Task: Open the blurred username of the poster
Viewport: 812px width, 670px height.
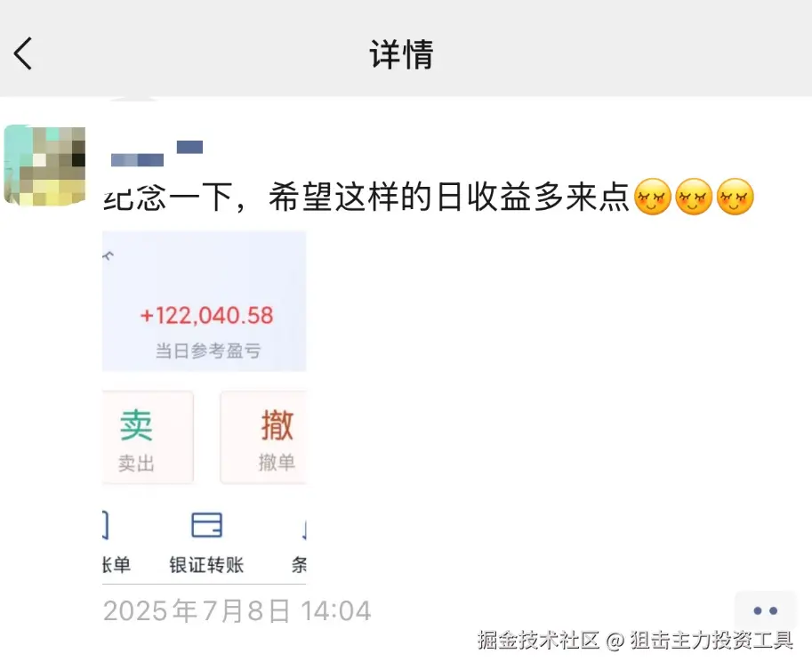Action: 157,153
